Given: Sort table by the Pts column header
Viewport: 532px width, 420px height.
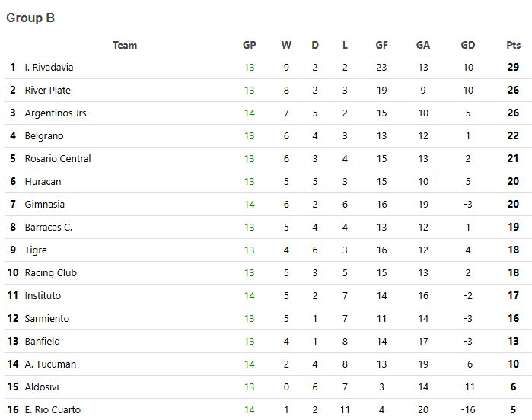Looking at the screenshot, I should [x=514, y=45].
